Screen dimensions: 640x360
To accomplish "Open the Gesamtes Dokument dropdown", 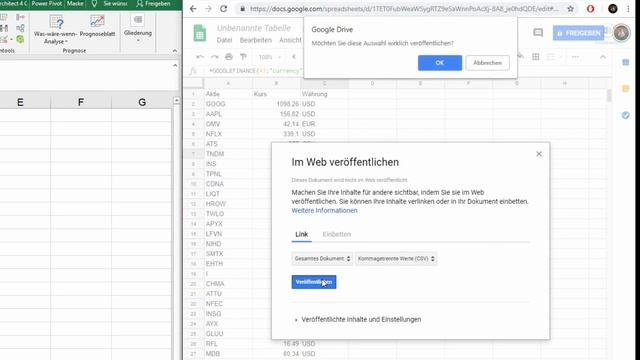I will click(322, 259).
